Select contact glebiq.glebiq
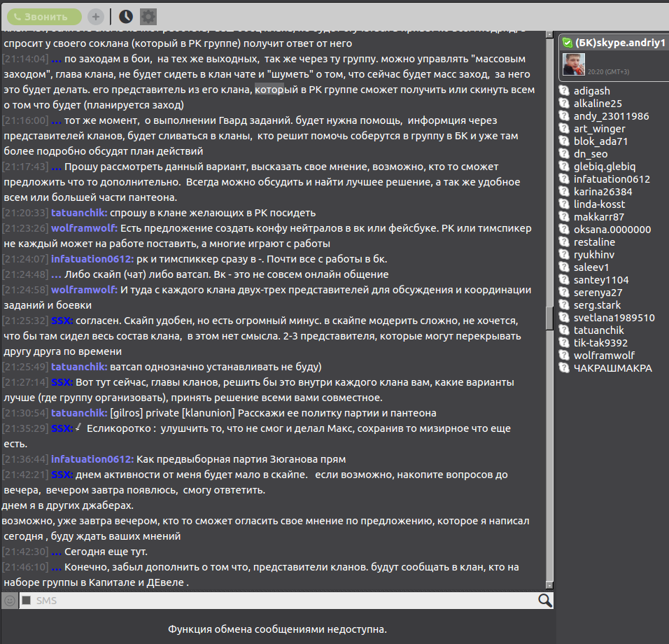The width and height of the screenshot is (669, 644). [x=604, y=167]
